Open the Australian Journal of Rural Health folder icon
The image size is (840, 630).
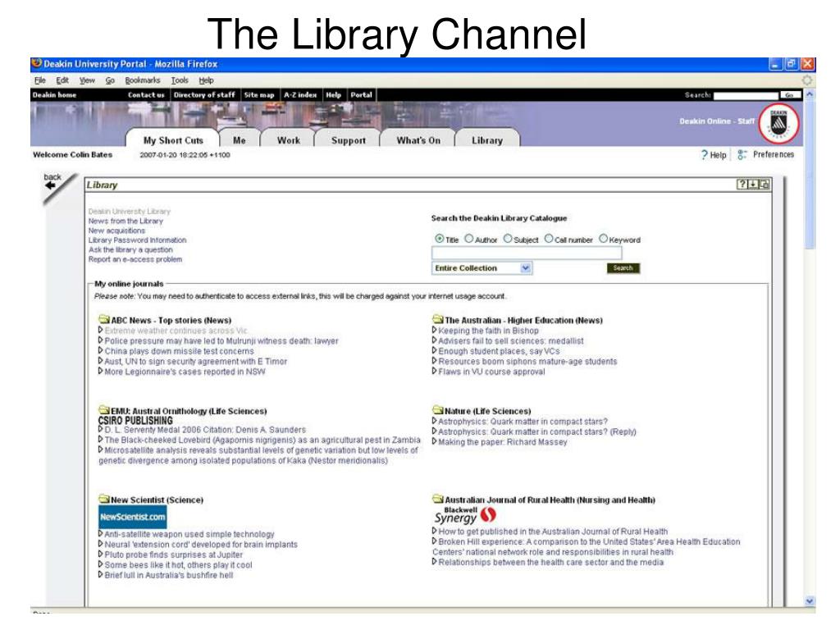click(x=438, y=500)
